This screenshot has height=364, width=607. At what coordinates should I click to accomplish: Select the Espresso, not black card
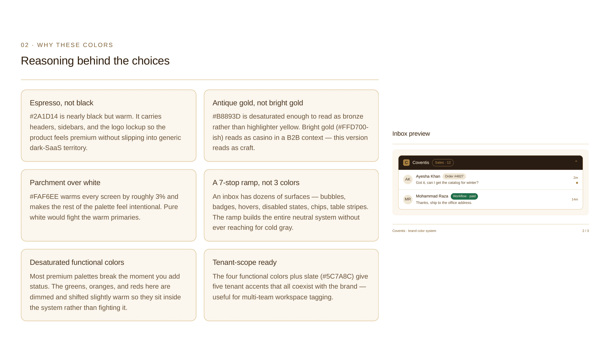(109, 126)
